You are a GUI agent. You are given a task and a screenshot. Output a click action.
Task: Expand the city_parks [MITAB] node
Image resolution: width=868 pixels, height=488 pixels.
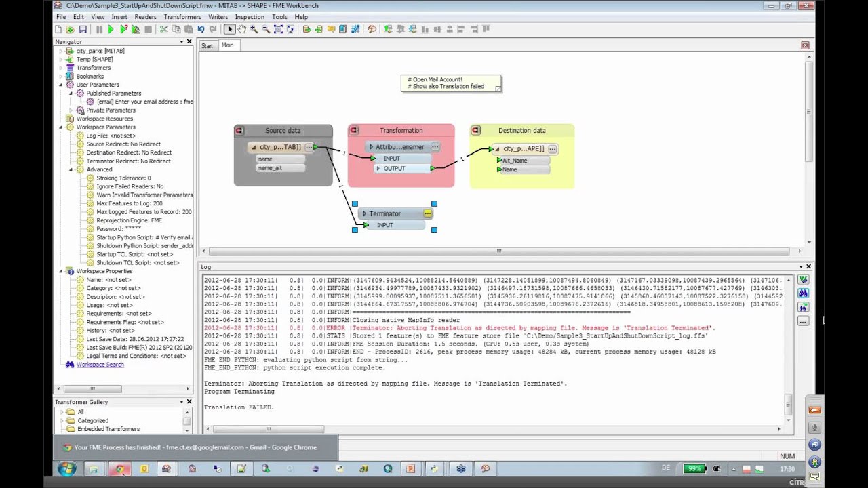pyautogui.click(x=60, y=51)
